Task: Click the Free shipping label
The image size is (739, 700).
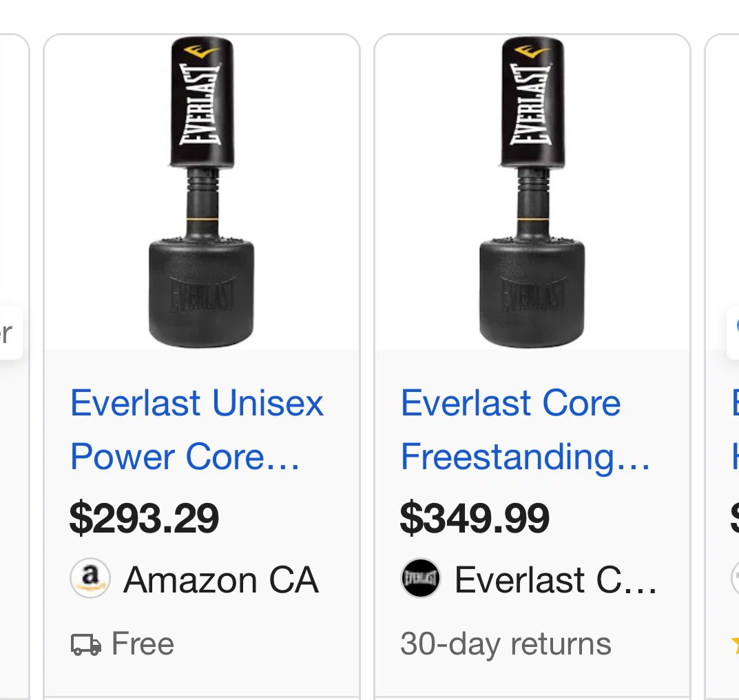Action: click(143, 644)
